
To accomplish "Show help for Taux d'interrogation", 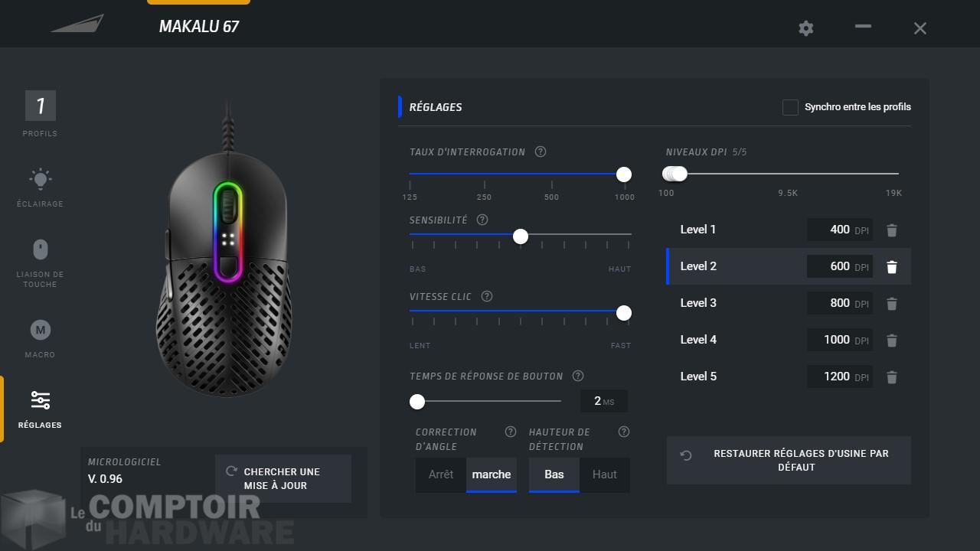I will click(541, 152).
